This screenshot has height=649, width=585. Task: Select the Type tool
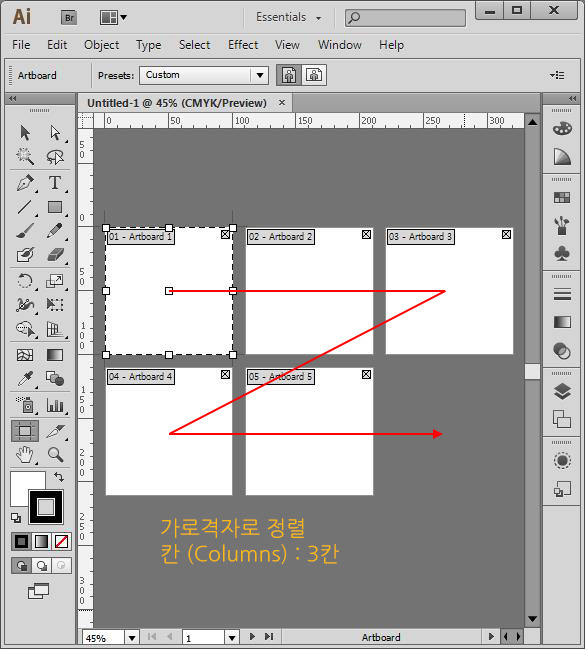coord(55,183)
